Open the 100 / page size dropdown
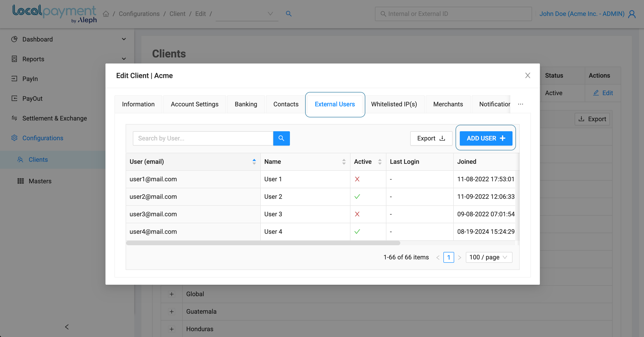Viewport: 644px width, 337px height. click(489, 257)
